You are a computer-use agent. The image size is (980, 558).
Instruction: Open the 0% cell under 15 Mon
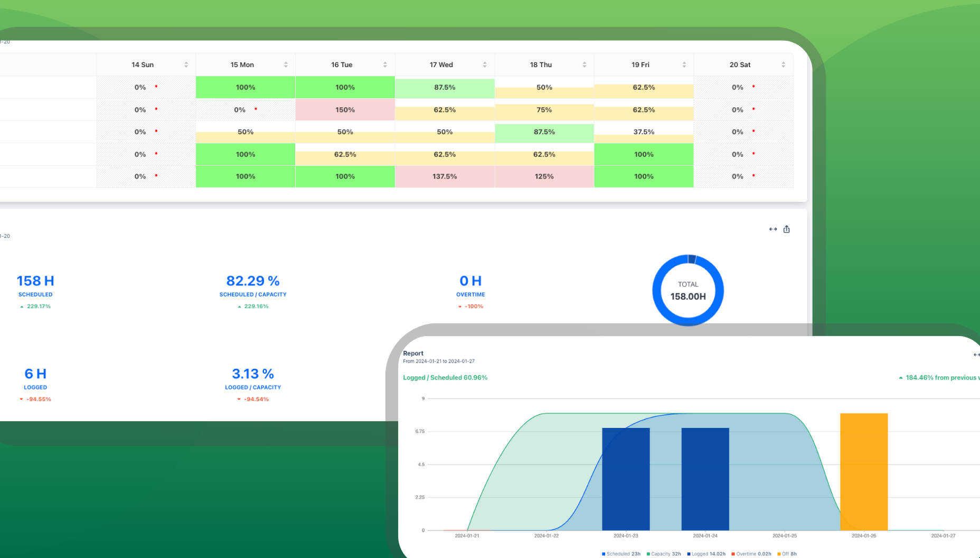(246, 110)
